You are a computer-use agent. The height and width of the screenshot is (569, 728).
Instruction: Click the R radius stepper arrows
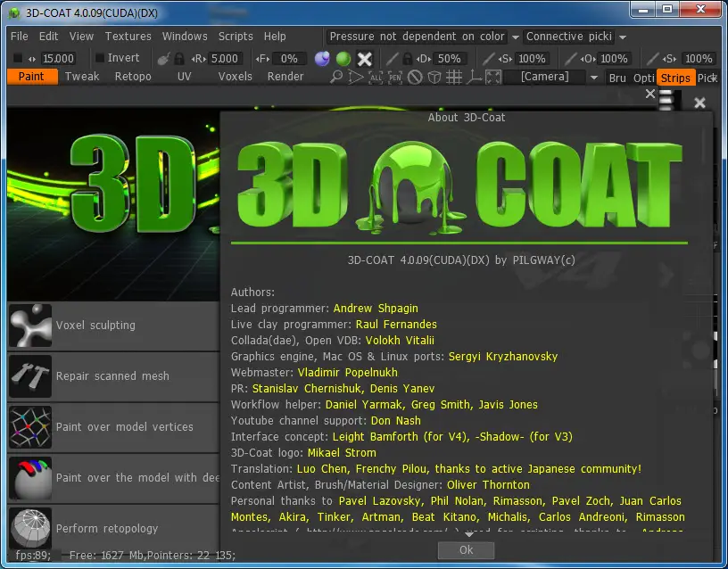click(198, 59)
